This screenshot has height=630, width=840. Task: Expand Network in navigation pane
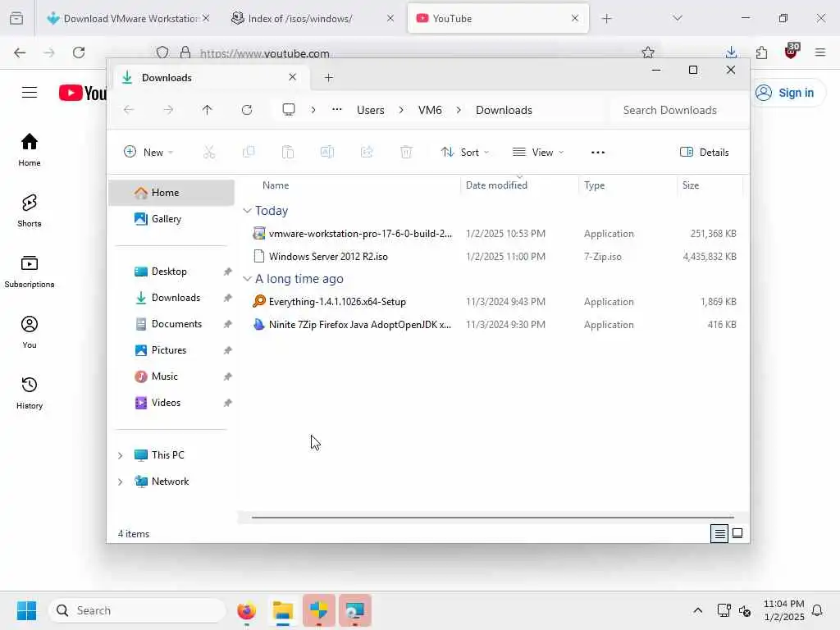pos(120,482)
